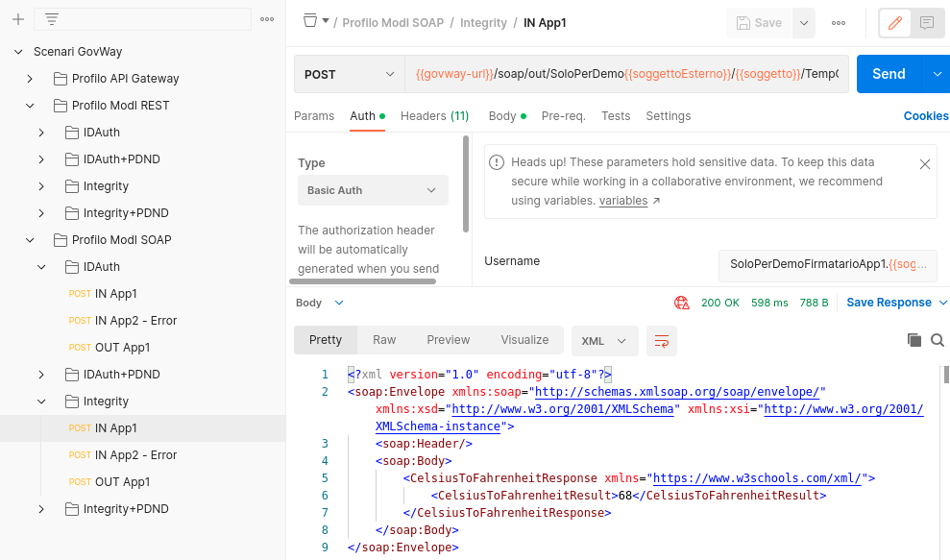Toggle the wrap lines icon in response
The image size is (950, 560).
point(662,341)
